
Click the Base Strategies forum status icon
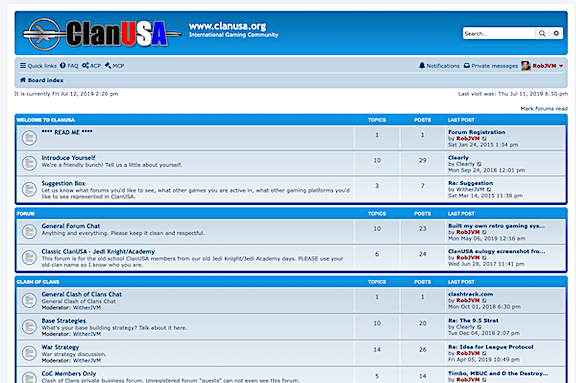pos(29,326)
